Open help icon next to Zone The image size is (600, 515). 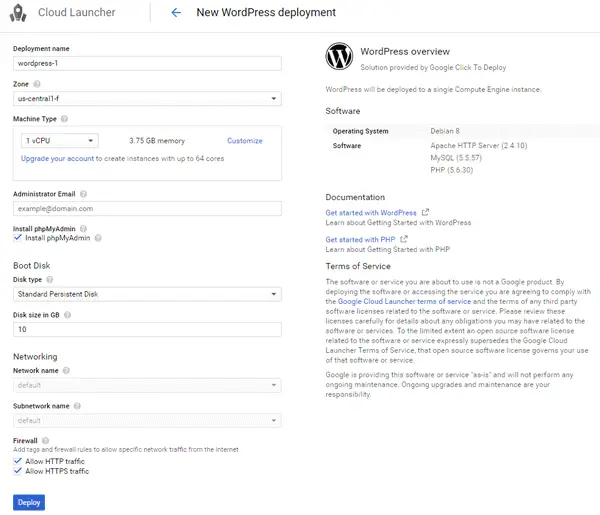(37, 84)
